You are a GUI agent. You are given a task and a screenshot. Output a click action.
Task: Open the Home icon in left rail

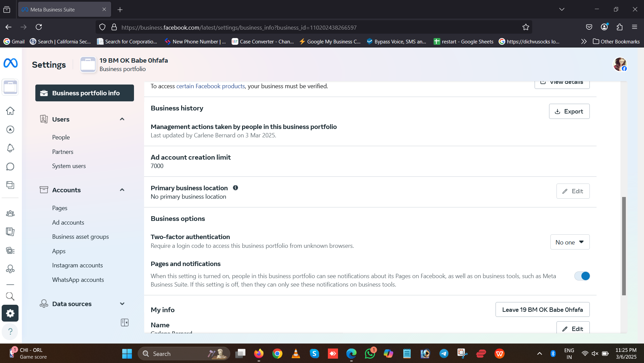click(10, 111)
